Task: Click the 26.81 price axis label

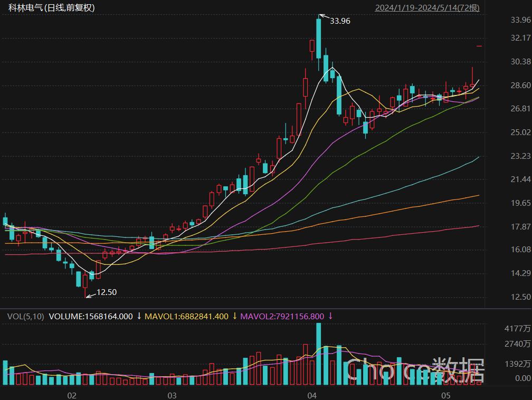Action: [520, 109]
